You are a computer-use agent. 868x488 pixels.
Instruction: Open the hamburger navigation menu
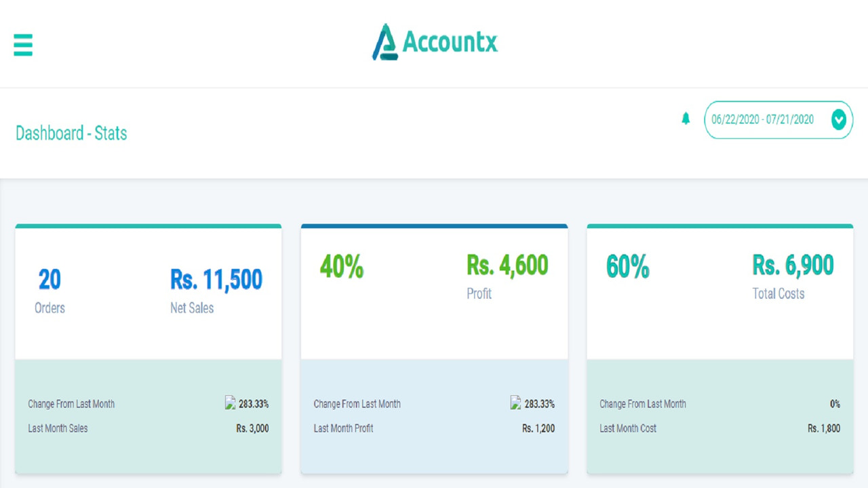point(23,45)
